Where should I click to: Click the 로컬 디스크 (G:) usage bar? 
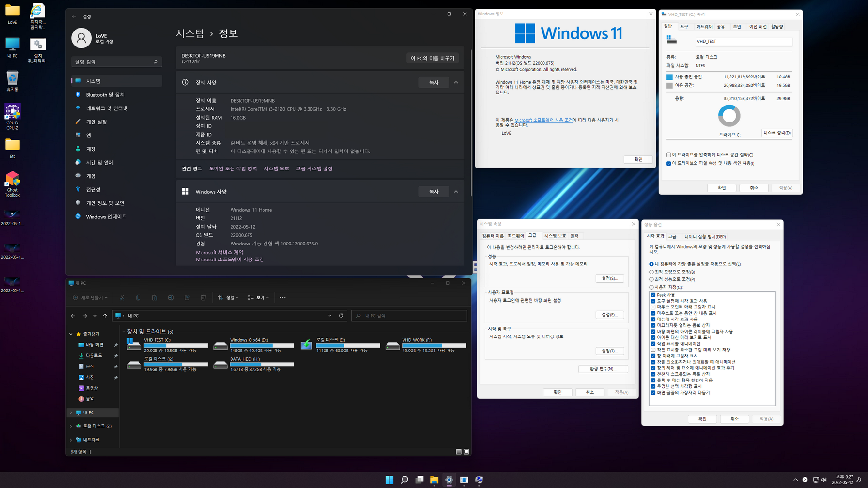pyautogui.click(x=176, y=365)
